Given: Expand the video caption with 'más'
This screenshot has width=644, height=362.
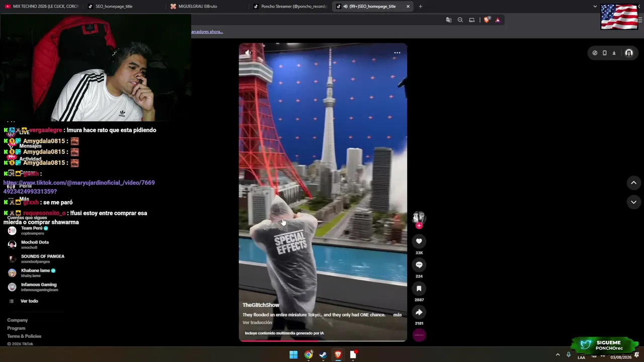Looking at the screenshot, I should click(397, 315).
